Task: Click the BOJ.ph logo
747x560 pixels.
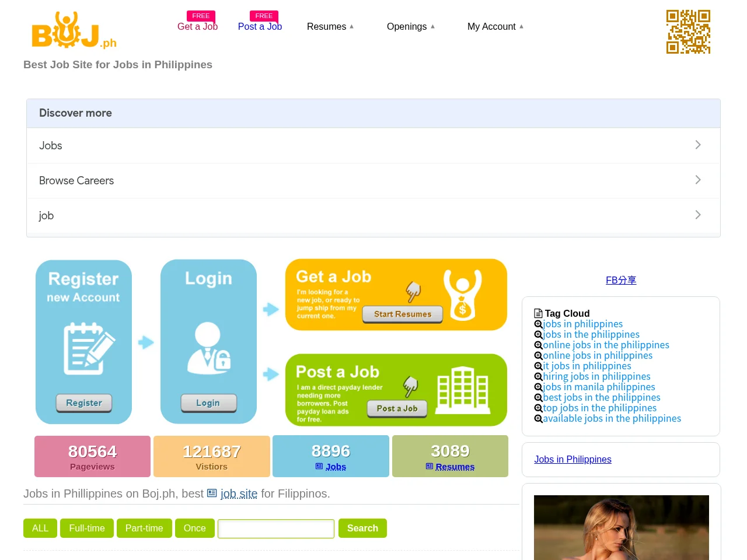Action: 74,30
